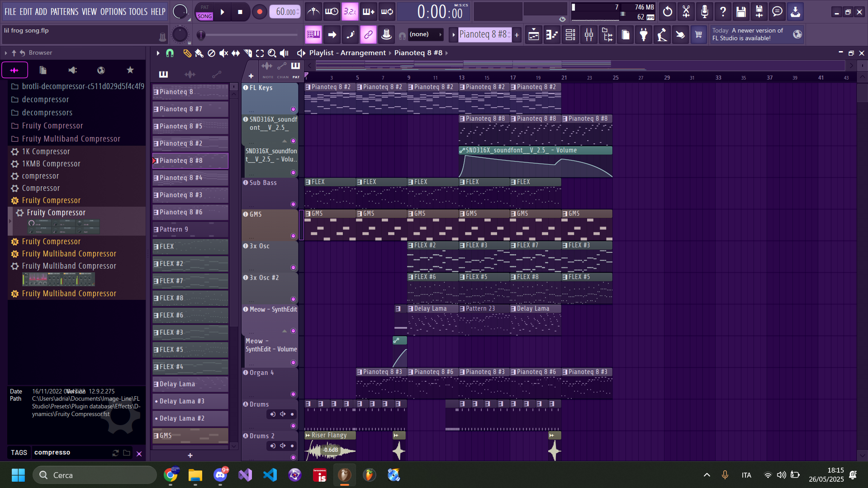This screenshot has width=868, height=488.
Task: Open the Playlist view toolbar icon
Action: coord(534,34)
